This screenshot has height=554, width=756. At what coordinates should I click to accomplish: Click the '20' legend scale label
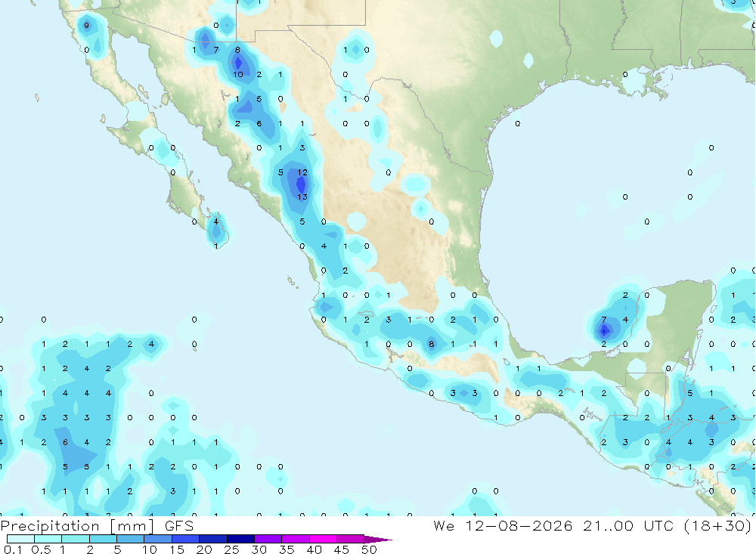pos(204,549)
